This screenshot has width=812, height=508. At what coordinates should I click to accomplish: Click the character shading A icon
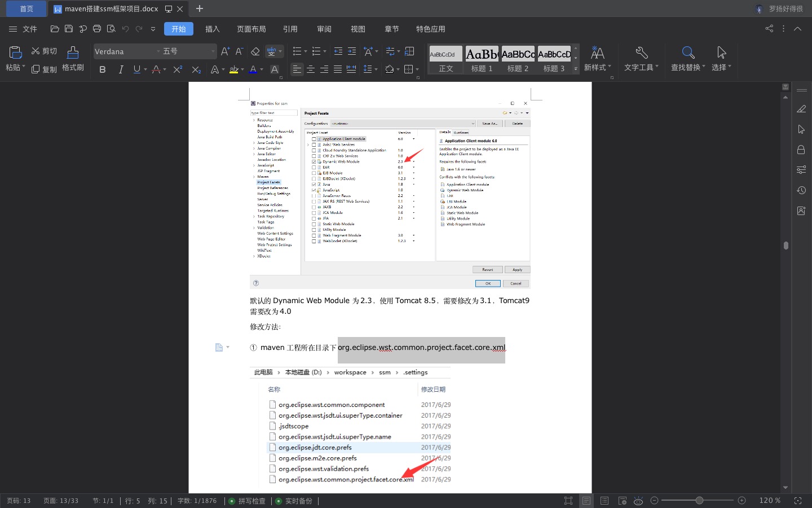tap(275, 69)
